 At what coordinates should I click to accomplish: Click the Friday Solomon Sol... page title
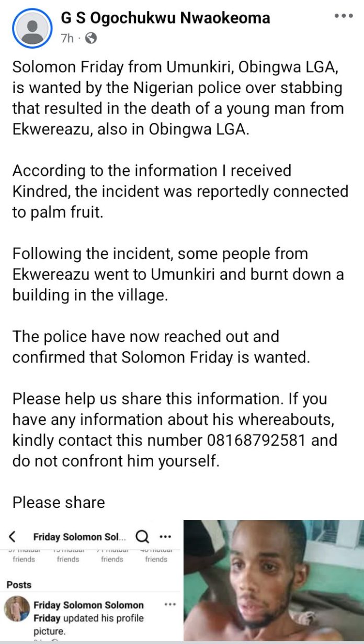pos(79,537)
